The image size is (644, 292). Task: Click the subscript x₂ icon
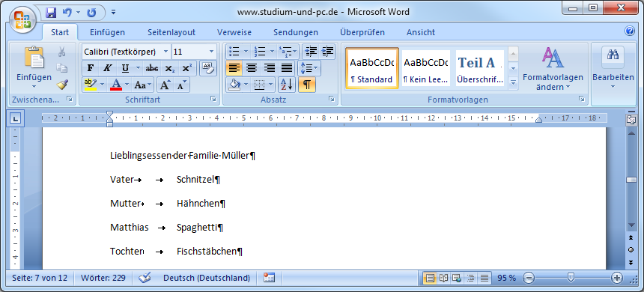[169, 68]
